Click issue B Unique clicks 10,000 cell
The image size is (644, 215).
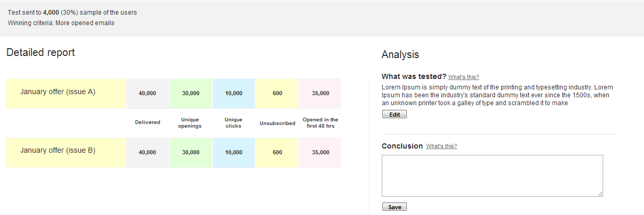tap(234, 152)
